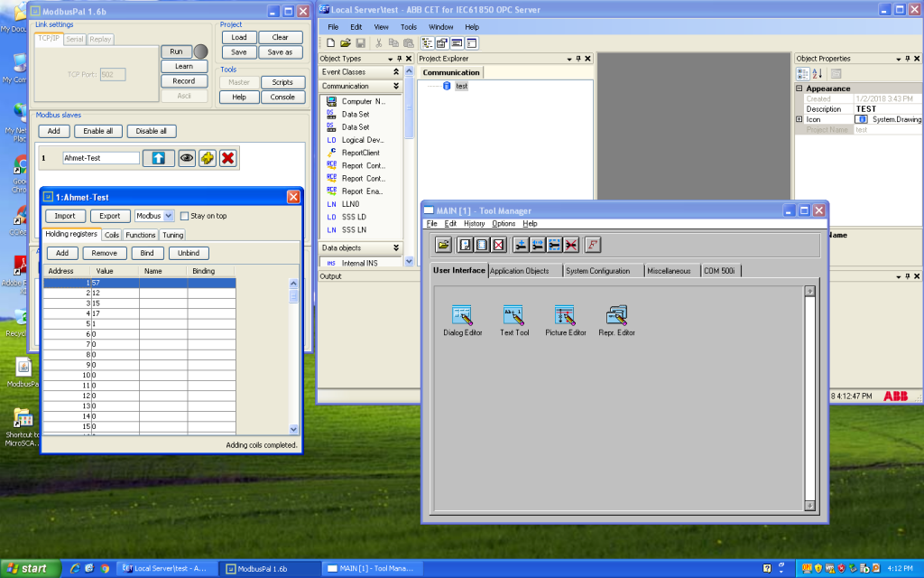Enable the Stay on top checkbox

(184, 216)
